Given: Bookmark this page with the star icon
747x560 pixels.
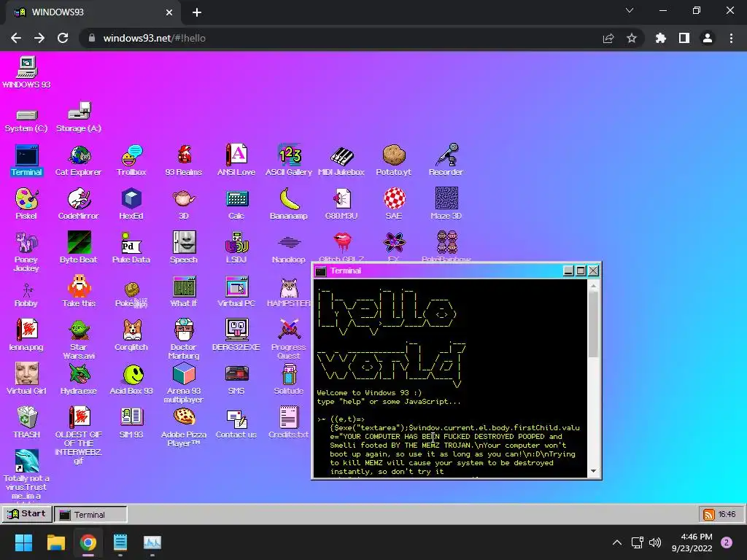Looking at the screenshot, I should pos(632,38).
